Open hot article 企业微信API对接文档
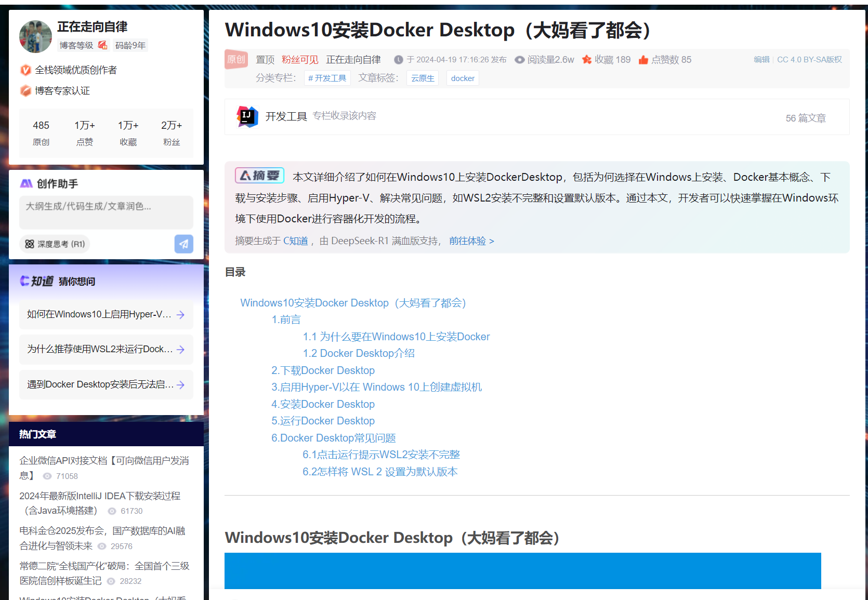The width and height of the screenshot is (868, 600). pos(104,468)
